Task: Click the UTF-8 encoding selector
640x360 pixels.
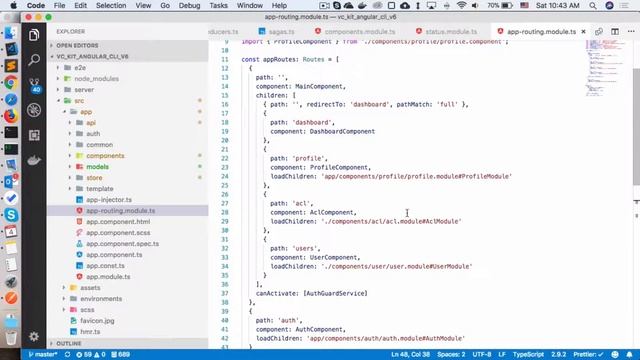Action: pos(482,354)
